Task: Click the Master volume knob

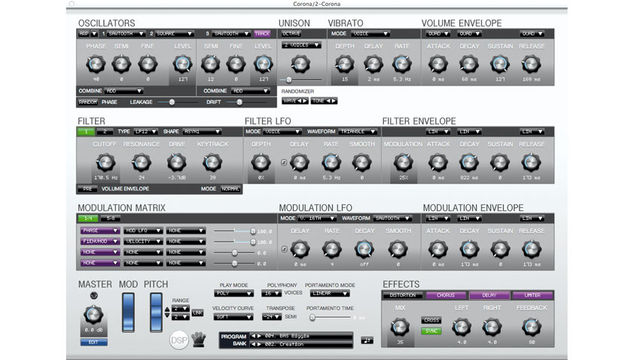Action: (93, 315)
